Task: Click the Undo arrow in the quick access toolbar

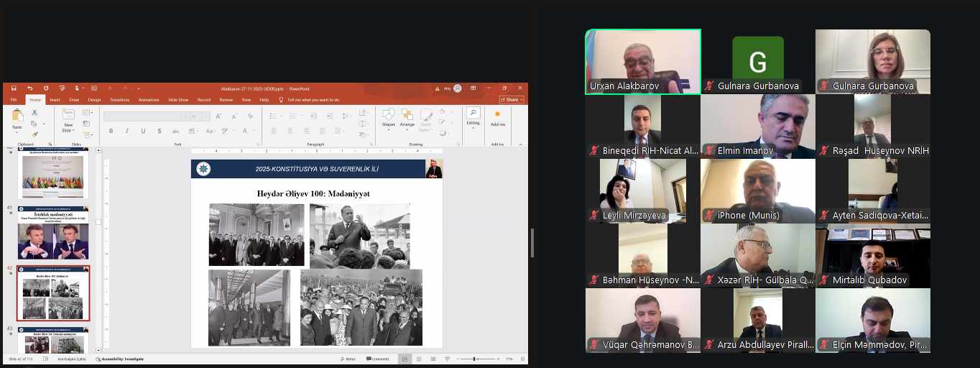Action: (30, 88)
